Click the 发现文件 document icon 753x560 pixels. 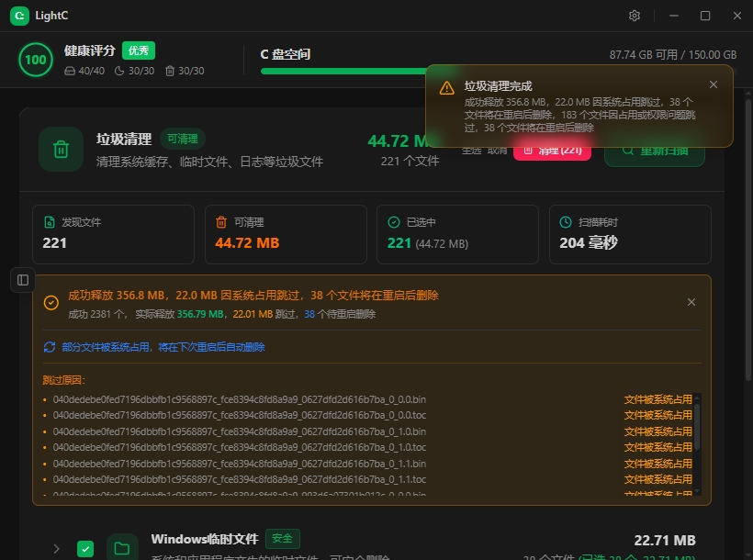(x=49, y=222)
